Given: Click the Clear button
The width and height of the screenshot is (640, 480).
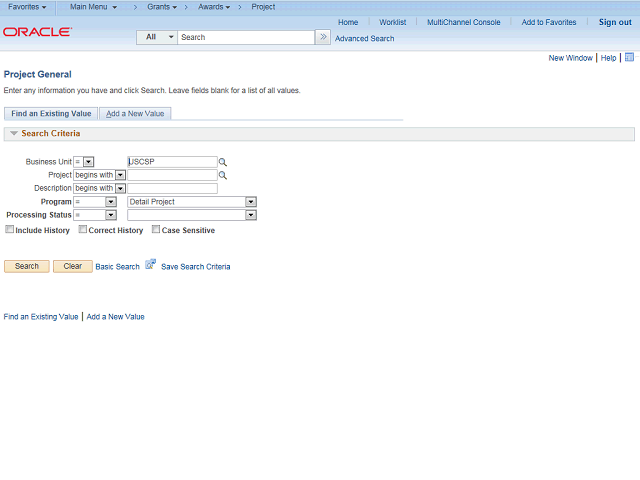Looking at the screenshot, I should point(73,266).
